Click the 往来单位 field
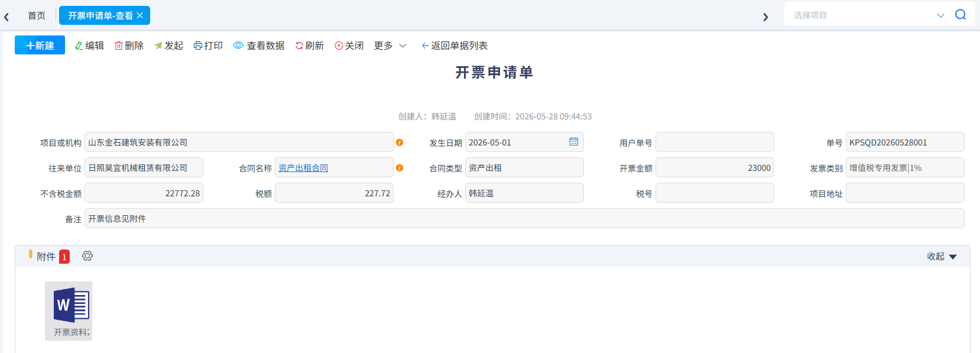The image size is (980, 353). [x=144, y=167]
